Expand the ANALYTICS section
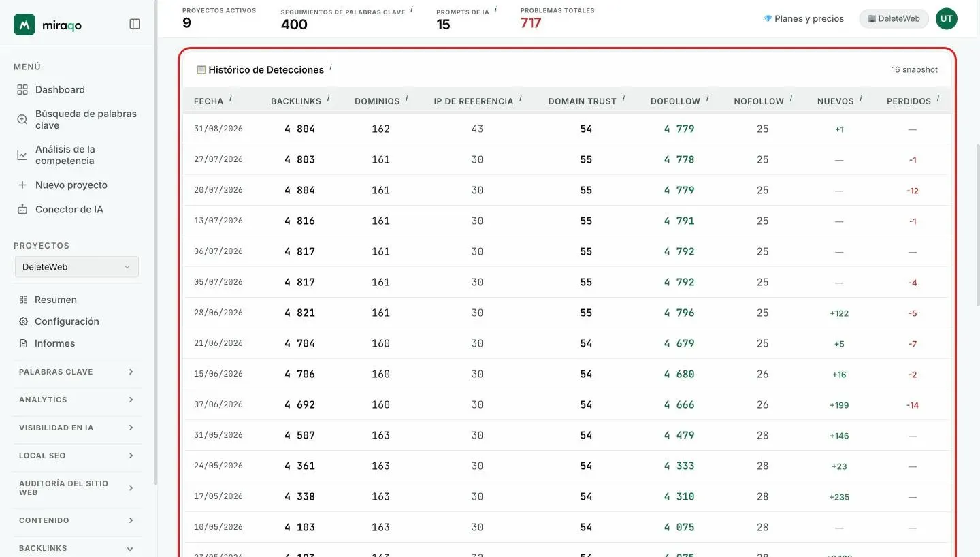Screen dimensions: 980x557 (77, 400)
